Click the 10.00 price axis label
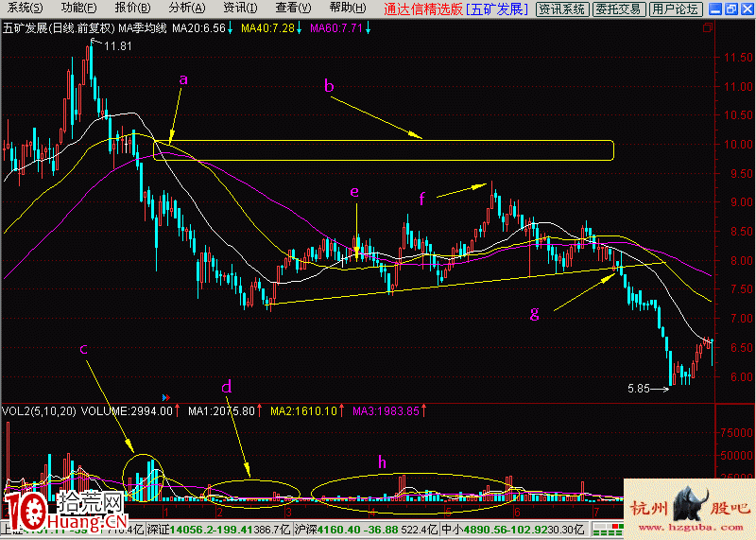Screen dimensions: 756x540 (x=738, y=145)
